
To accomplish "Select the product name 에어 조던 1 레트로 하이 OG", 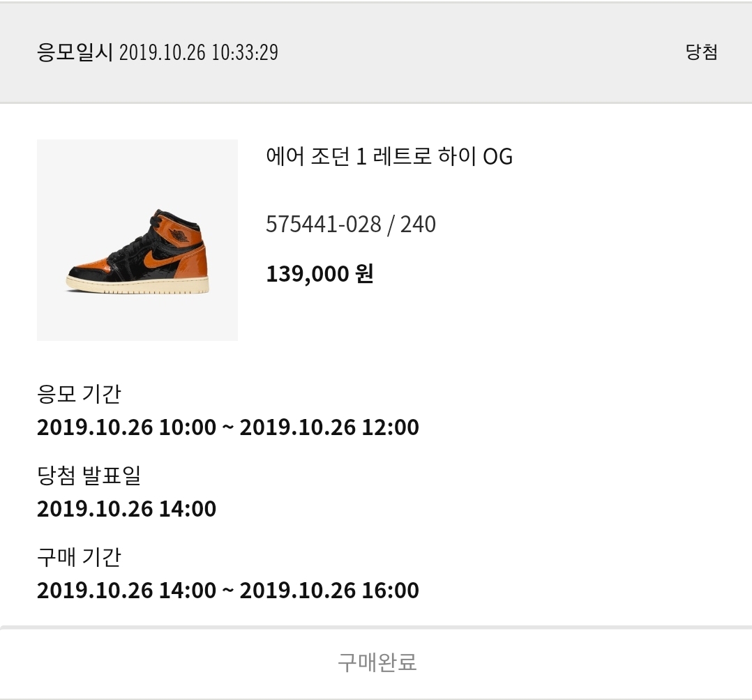I will 389,157.
